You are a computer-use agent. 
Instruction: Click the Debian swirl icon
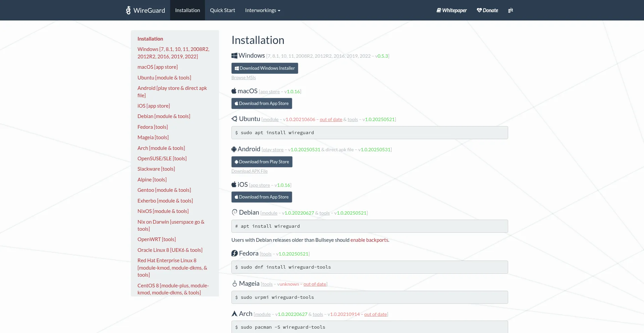coord(234,212)
